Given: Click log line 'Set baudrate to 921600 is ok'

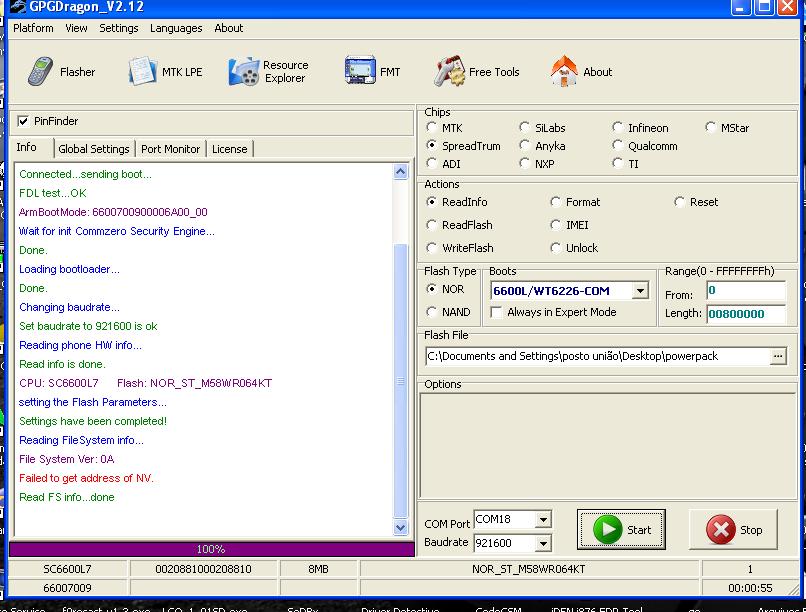Looking at the screenshot, I should tap(88, 326).
